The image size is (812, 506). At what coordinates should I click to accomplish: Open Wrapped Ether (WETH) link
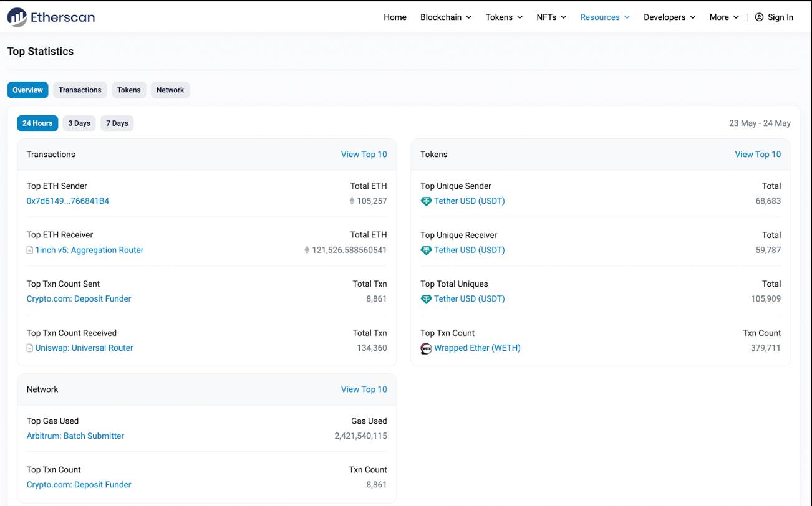coord(477,348)
